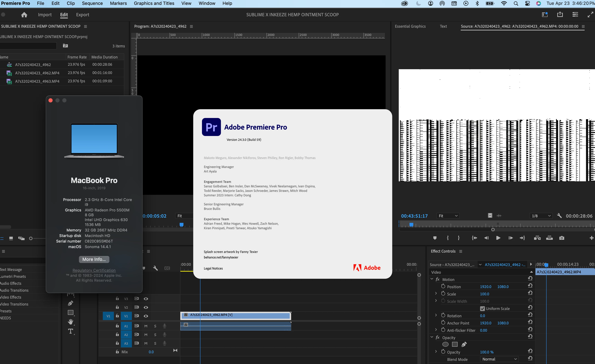
Task: Open the Quick Export share icon
Action: pos(560,15)
